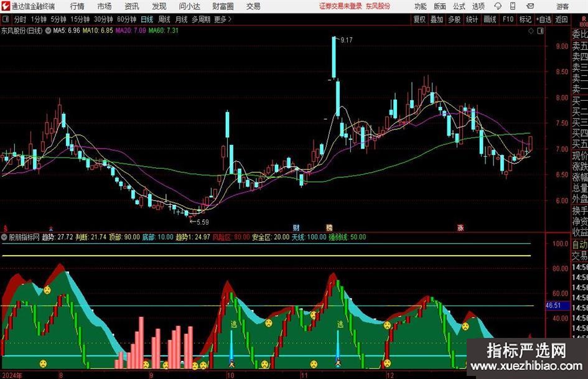Click the 画线 drawing toolbar button
The height and width of the screenshot is (379, 588).
tap(490, 19)
